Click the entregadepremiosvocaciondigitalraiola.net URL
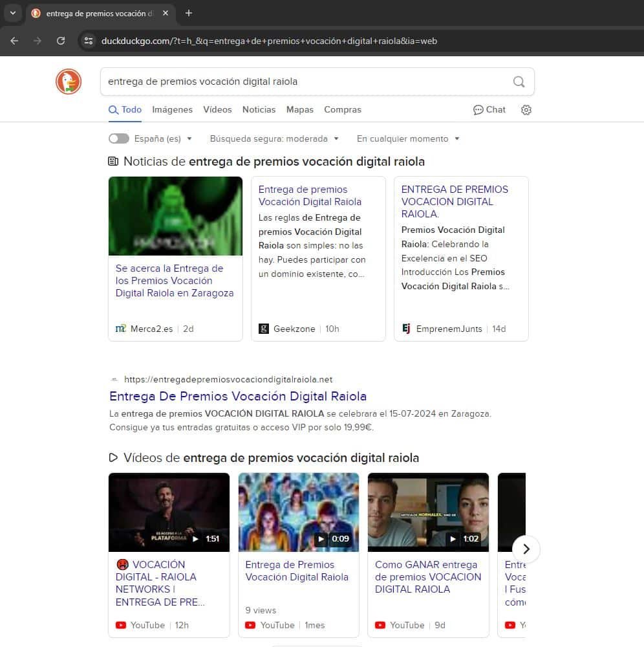Viewport: 644px width, 647px height. pyautogui.click(x=228, y=380)
